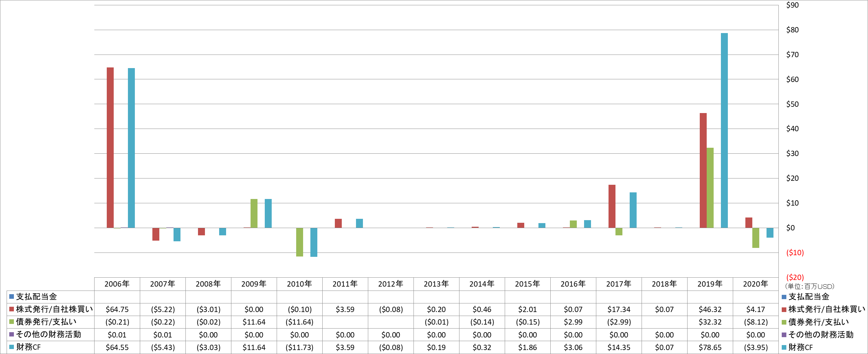This screenshot has width=868, height=354.
Task: Click the green 2009 bond issuance bar
Action: point(254,213)
